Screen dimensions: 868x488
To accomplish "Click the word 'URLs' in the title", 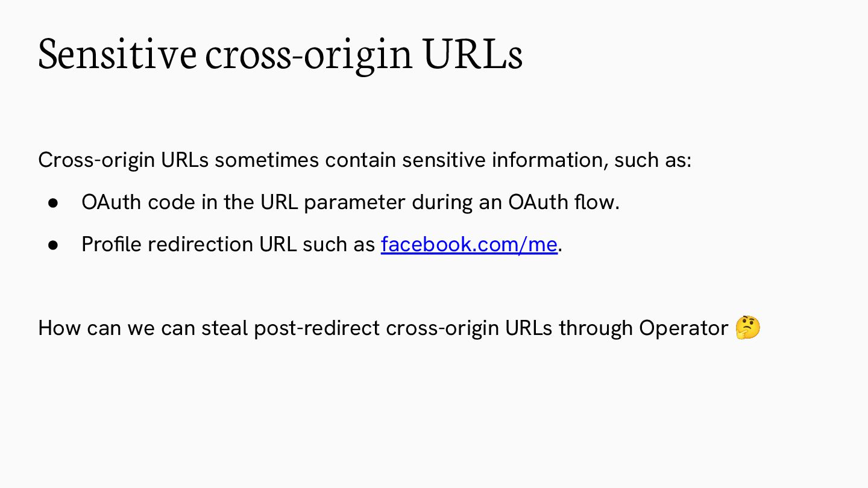I will click(x=473, y=54).
